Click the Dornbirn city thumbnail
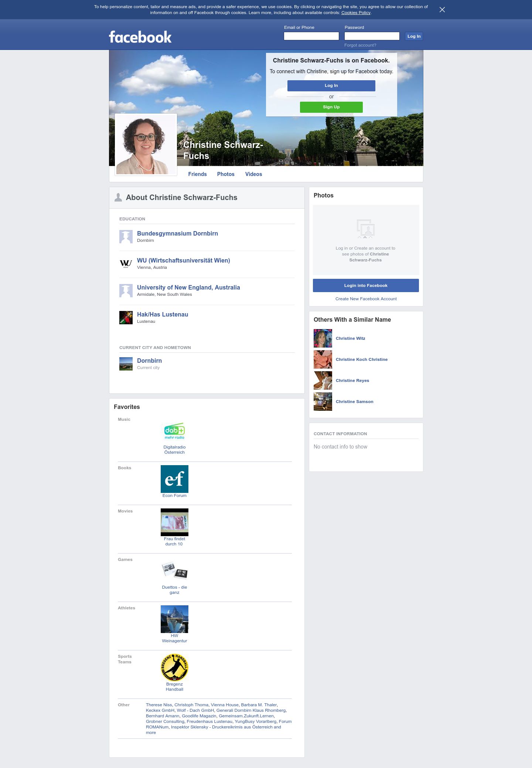Image resolution: width=532 pixels, height=768 pixels. [x=126, y=364]
